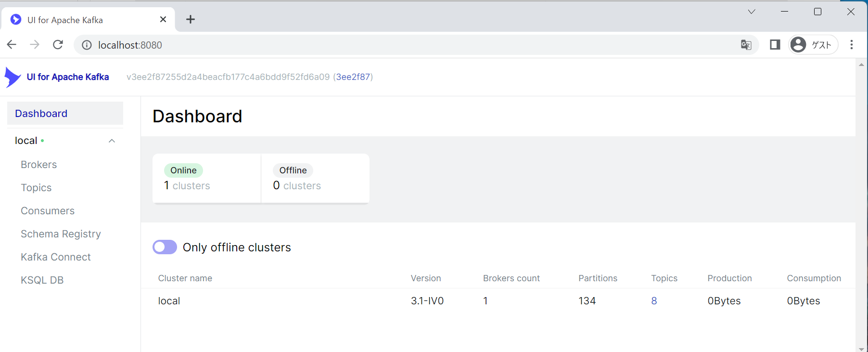Click the page scrollbar up arrow
The image size is (868, 352).
click(x=861, y=64)
